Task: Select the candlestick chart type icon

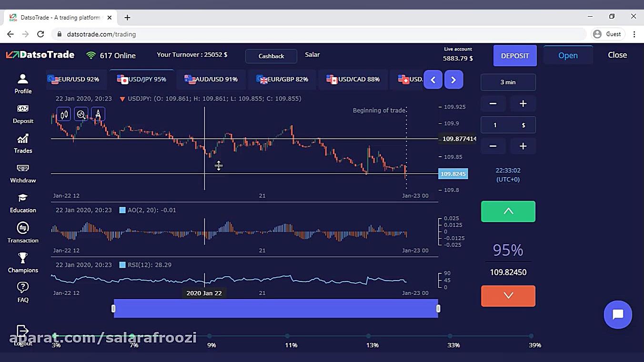Action: pos(64,114)
